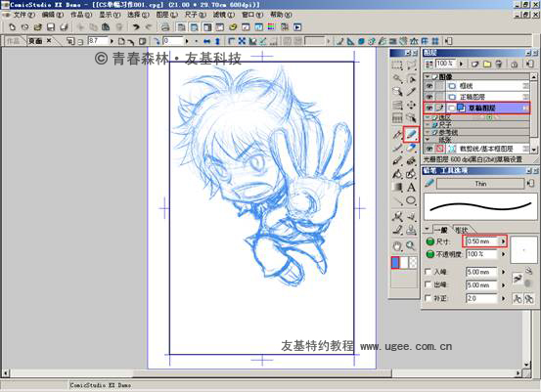Hide the 框线 layer via eye icon
541x392 pixels.
(428, 86)
